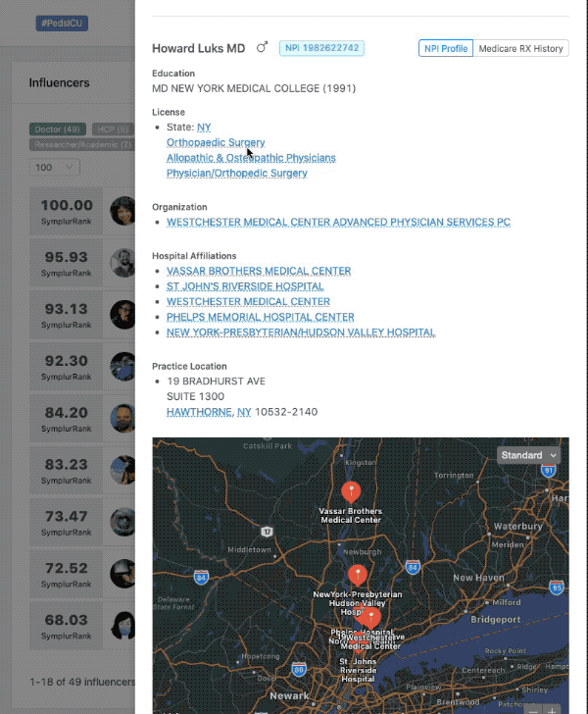Click the 84.20 SymplurRank score
This screenshot has height=714, width=588.
67,419
